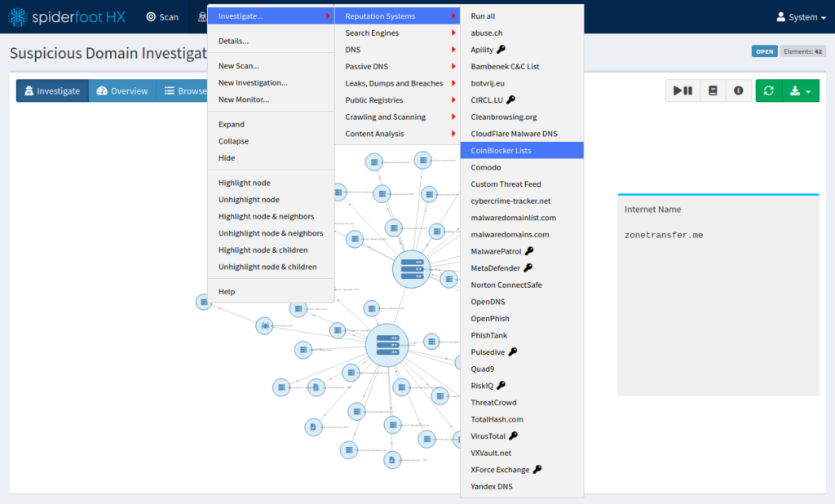Click the key icon next to MalwarePatrol
835x504 pixels.
coord(528,250)
